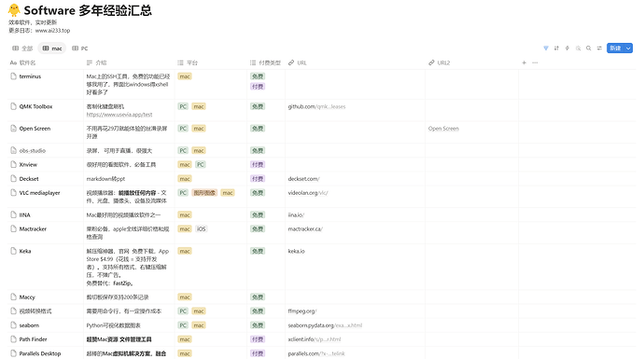Open the database search magnifier
644x359 pixels.
click(589, 48)
